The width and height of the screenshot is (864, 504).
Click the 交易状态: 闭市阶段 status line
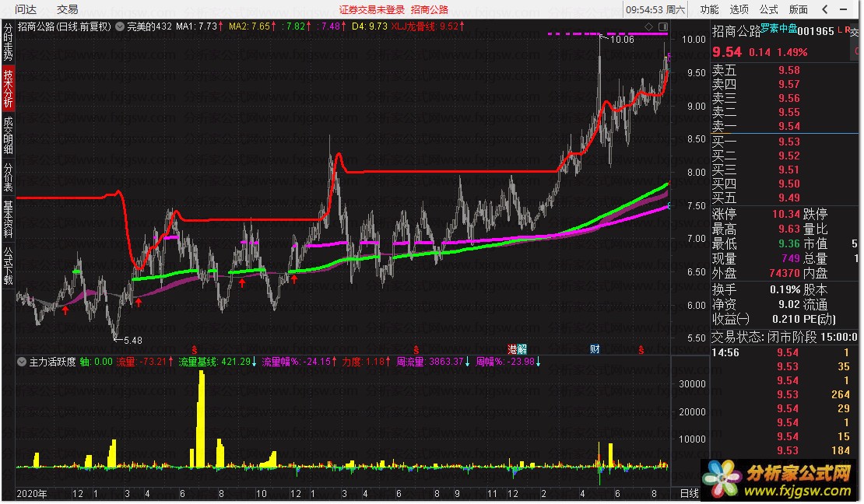(x=785, y=337)
